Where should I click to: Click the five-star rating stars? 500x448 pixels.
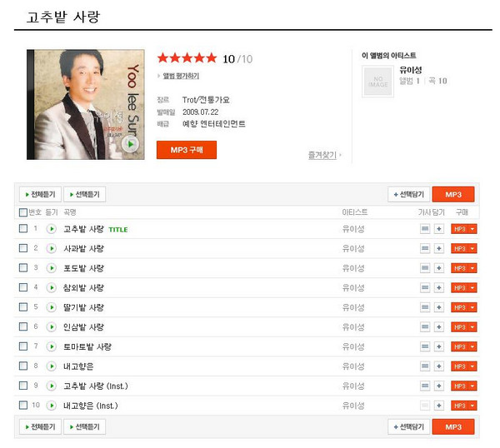187,58
